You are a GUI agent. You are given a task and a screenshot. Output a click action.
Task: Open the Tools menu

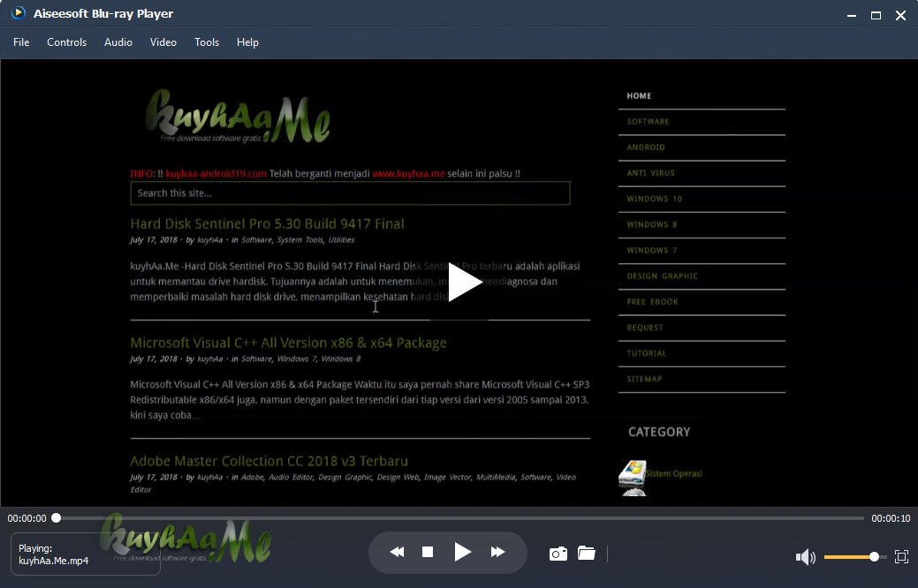(207, 42)
